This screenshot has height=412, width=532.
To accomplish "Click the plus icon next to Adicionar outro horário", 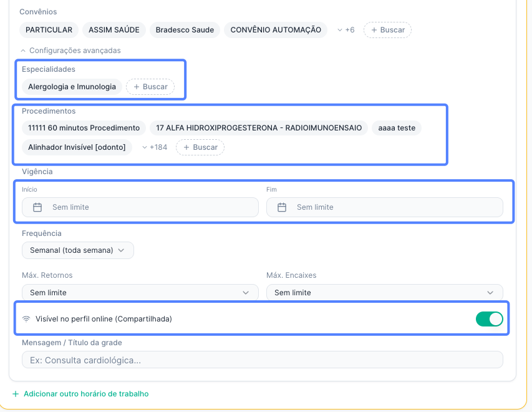I will click(x=16, y=394).
